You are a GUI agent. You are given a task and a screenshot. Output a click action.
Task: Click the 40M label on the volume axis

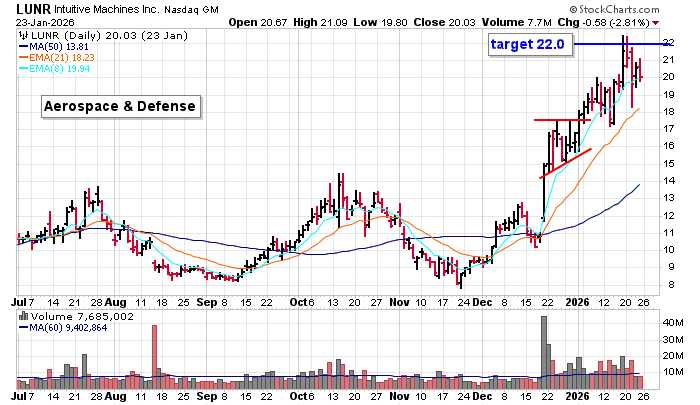click(675, 323)
